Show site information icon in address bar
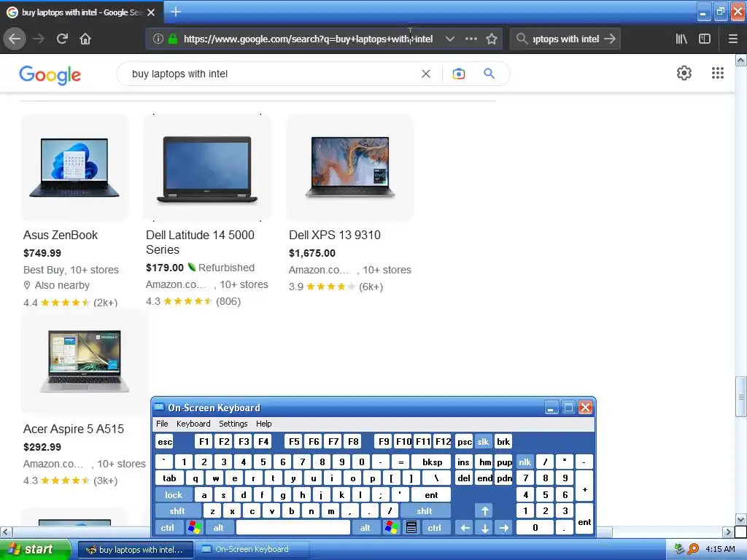This screenshot has width=747, height=560. tap(158, 39)
